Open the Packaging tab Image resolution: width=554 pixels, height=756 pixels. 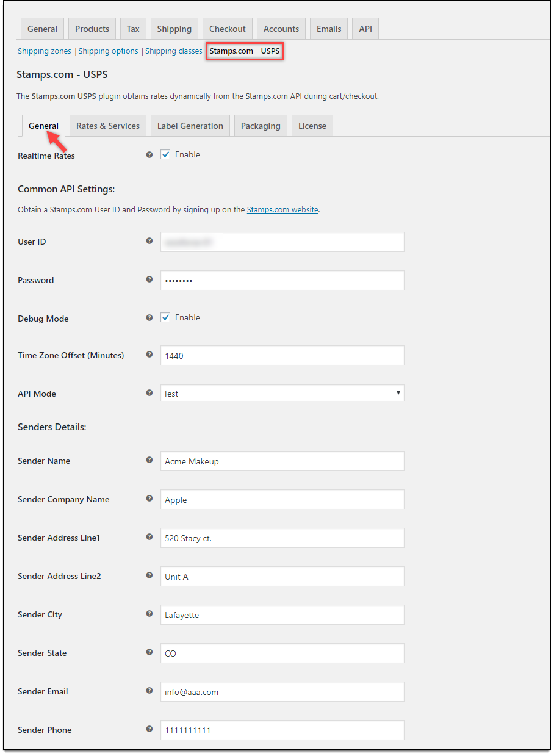[x=261, y=126]
